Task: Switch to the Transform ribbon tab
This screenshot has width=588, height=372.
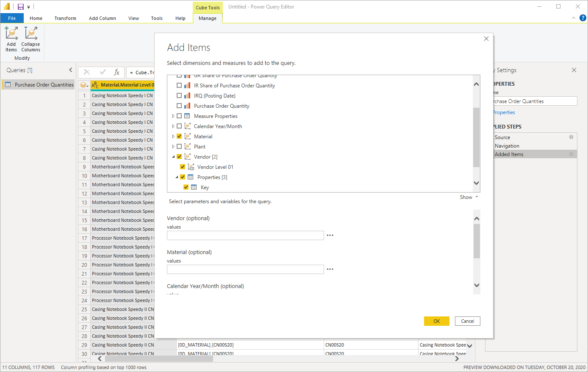Action: tap(65, 18)
